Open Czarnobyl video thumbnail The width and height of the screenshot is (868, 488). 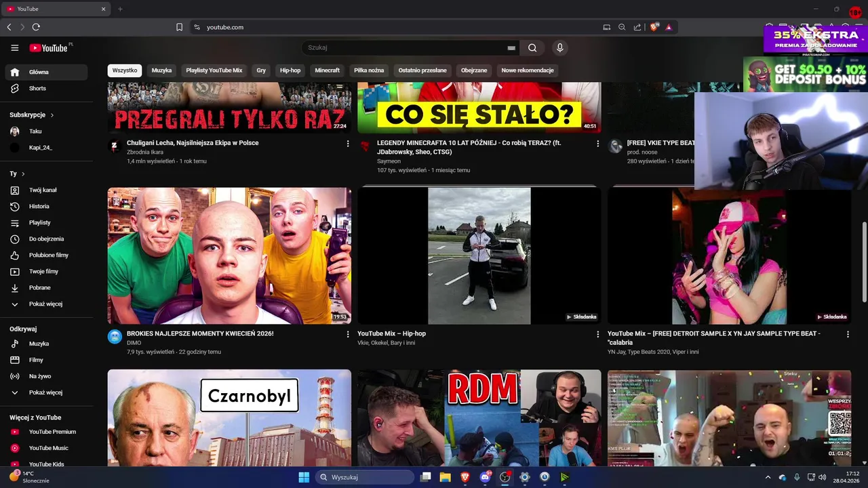[229, 418]
